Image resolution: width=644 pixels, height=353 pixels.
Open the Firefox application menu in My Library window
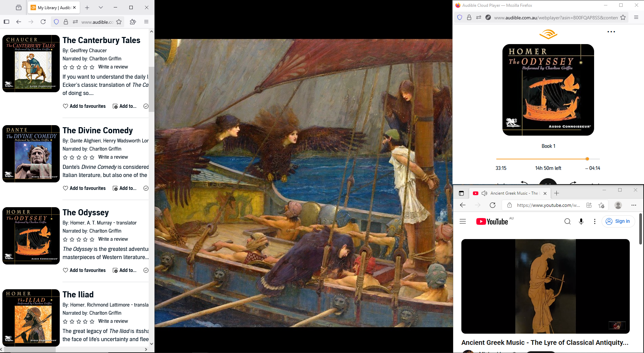point(146,22)
